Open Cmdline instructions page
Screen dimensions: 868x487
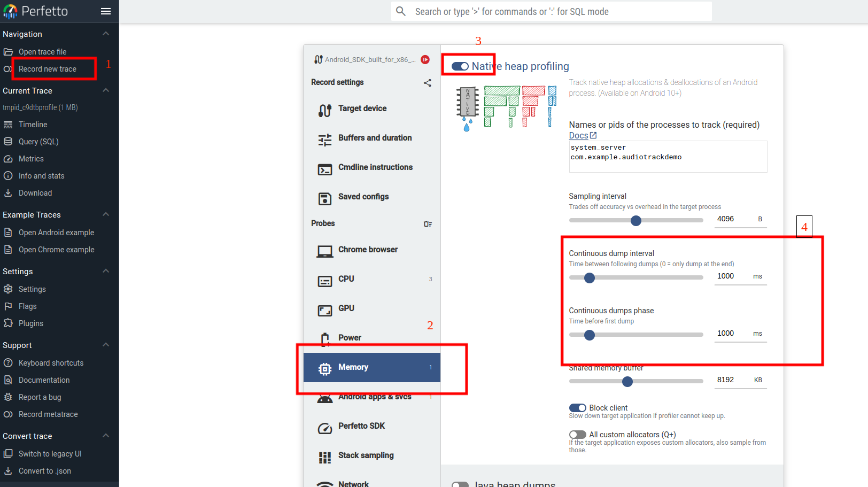372,169
